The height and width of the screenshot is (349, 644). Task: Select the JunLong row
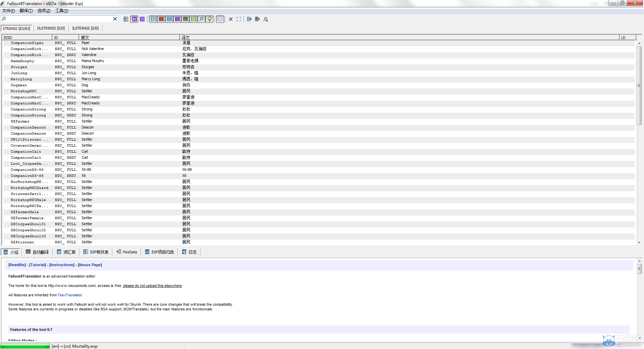(319, 73)
